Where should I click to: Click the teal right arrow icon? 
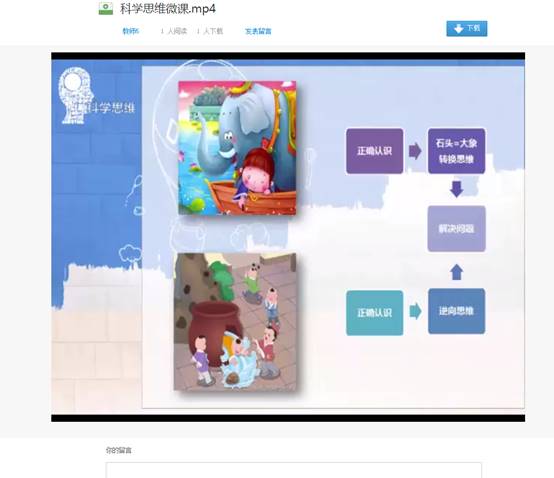click(416, 311)
